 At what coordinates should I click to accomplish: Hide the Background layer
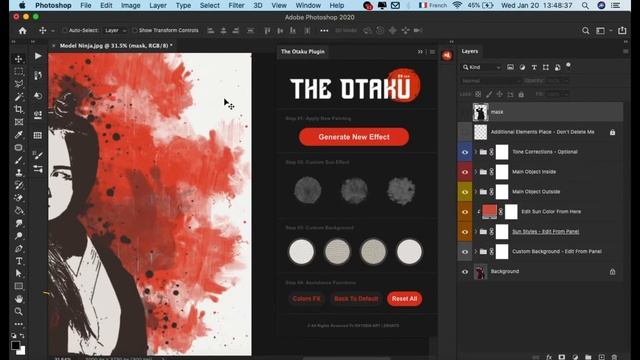tap(464, 272)
